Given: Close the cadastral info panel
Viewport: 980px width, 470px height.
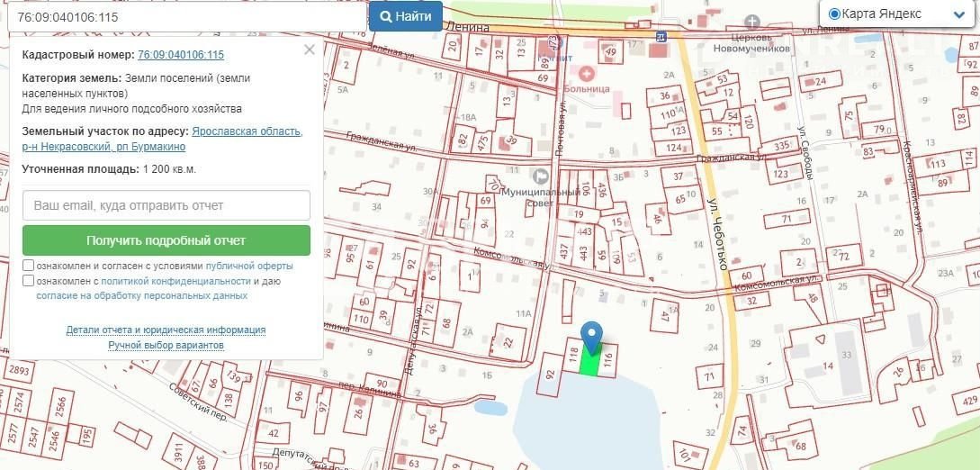Looking at the screenshot, I should click(310, 50).
